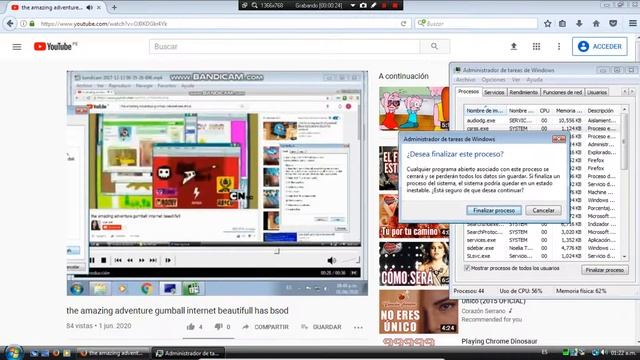The width and height of the screenshot is (640, 360).
Task: Click the YouTube upload video icon
Action: pos(513,47)
